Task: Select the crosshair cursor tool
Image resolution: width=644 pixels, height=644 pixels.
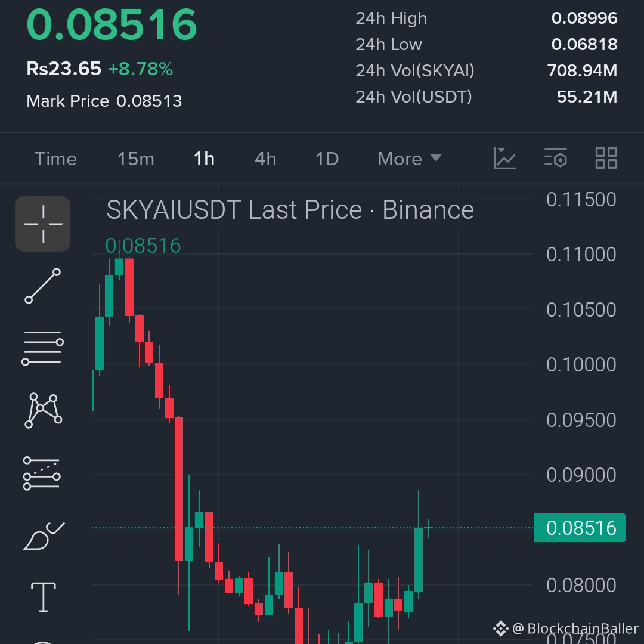Action: pyautogui.click(x=43, y=224)
